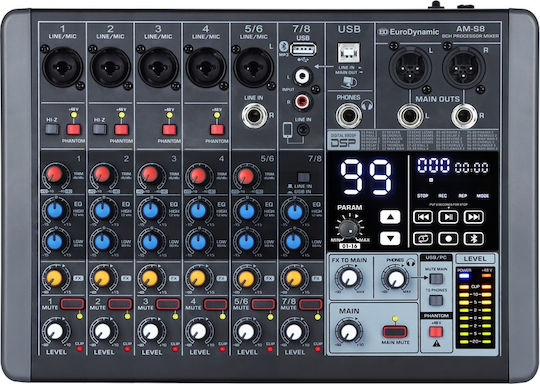
Task: Enable phantom power on channel 3
Action: point(169,129)
